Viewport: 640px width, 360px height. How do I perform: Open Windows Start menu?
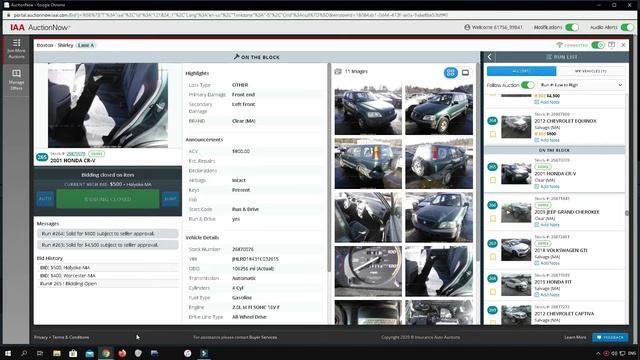[8, 353]
